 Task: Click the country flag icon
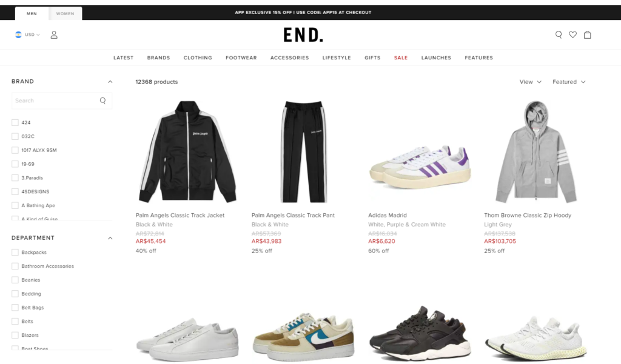[x=18, y=35]
